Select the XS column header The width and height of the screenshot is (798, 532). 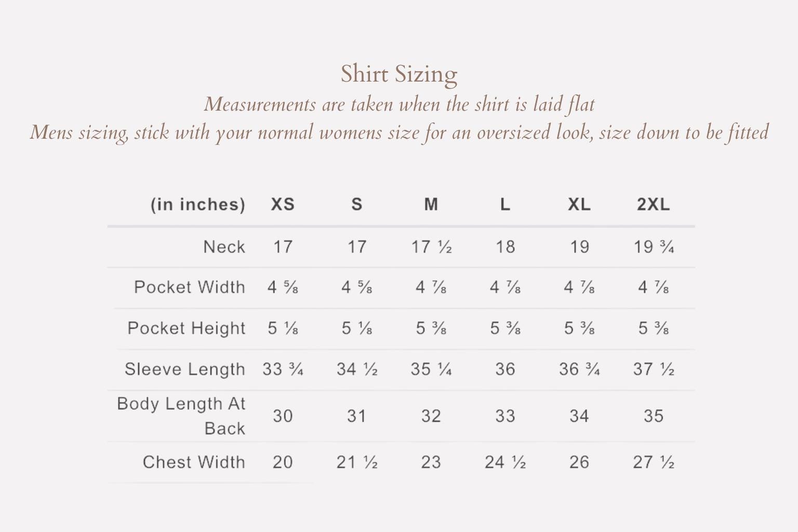pyautogui.click(x=283, y=204)
